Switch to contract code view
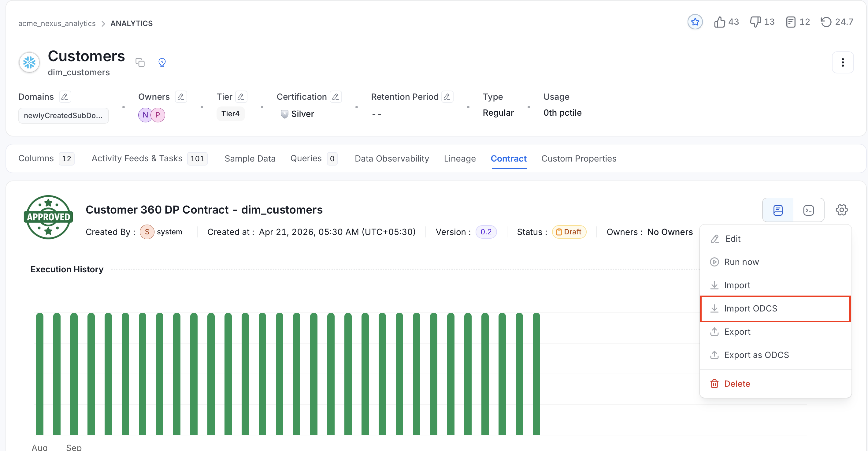The height and width of the screenshot is (451, 868). [808, 210]
